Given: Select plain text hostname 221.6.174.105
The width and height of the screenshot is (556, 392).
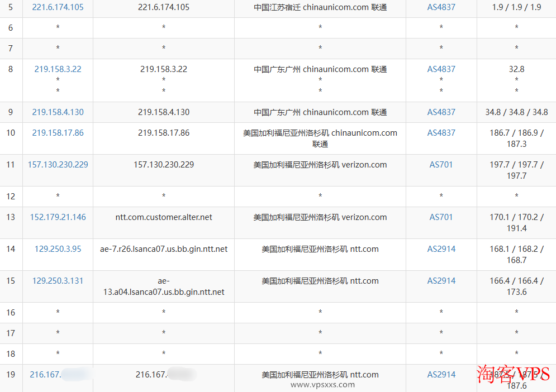Looking at the screenshot, I should point(164,7).
